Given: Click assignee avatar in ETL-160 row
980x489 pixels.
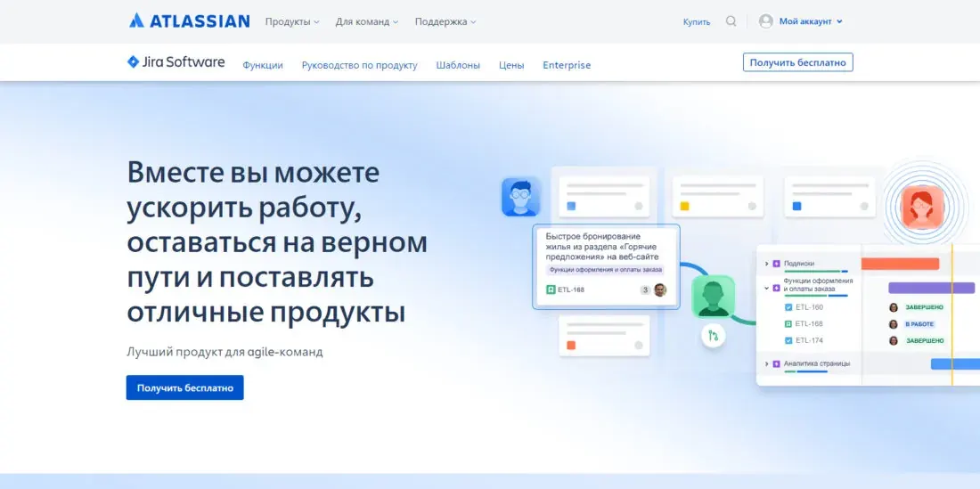Looking at the screenshot, I should click(894, 307).
